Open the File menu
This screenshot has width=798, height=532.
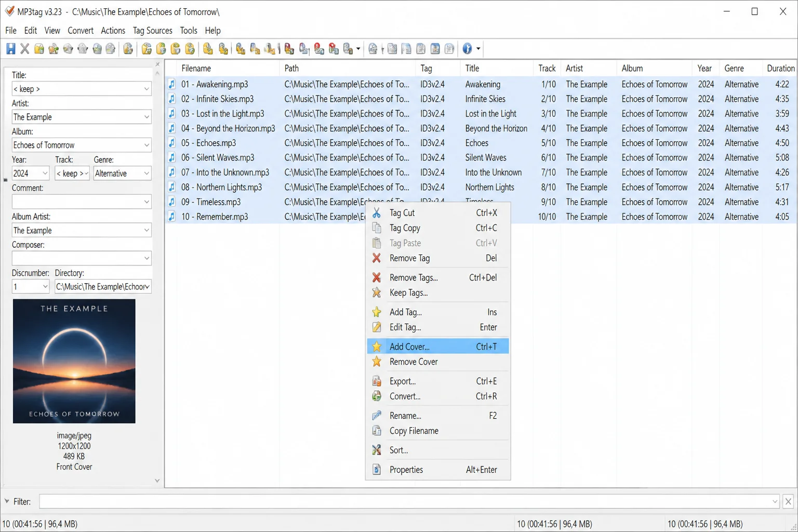pyautogui.click(x=11, y=31)
